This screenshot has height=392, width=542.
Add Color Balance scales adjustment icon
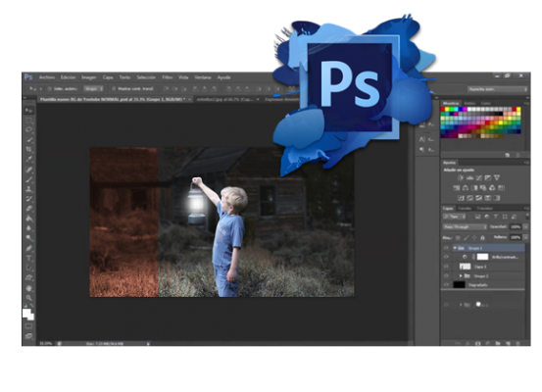(466, 188)
